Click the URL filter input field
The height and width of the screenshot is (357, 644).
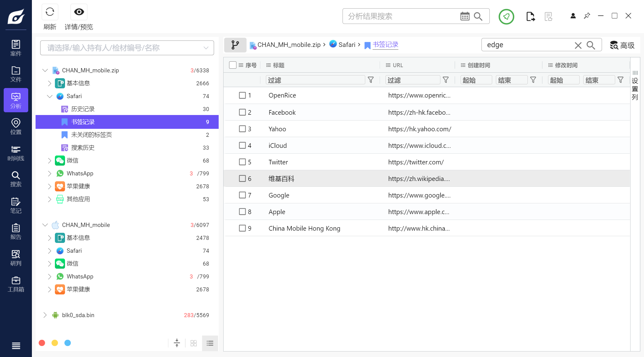coord(412,80)
